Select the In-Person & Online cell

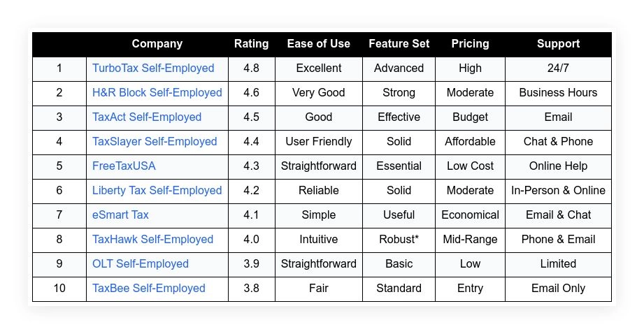(558, 191)
